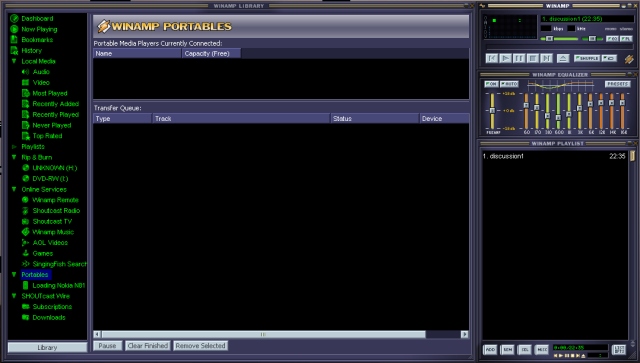This screenshot has width=640, height=363.
Task: Open the playlist list options menu
Action: pyautogui.click(x=619, y=350)
